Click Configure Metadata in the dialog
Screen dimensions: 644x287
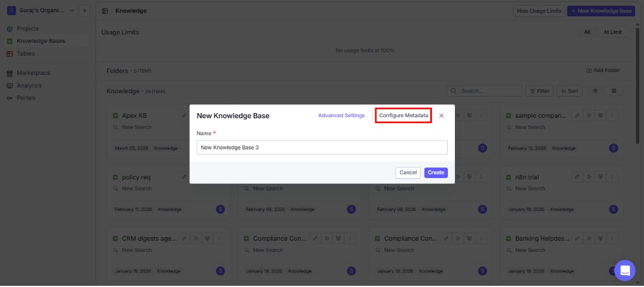coord(404,115)
